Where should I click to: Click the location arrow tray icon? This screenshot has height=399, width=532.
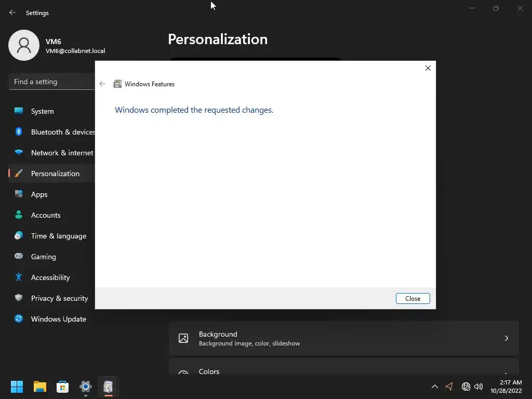[449, 387]
